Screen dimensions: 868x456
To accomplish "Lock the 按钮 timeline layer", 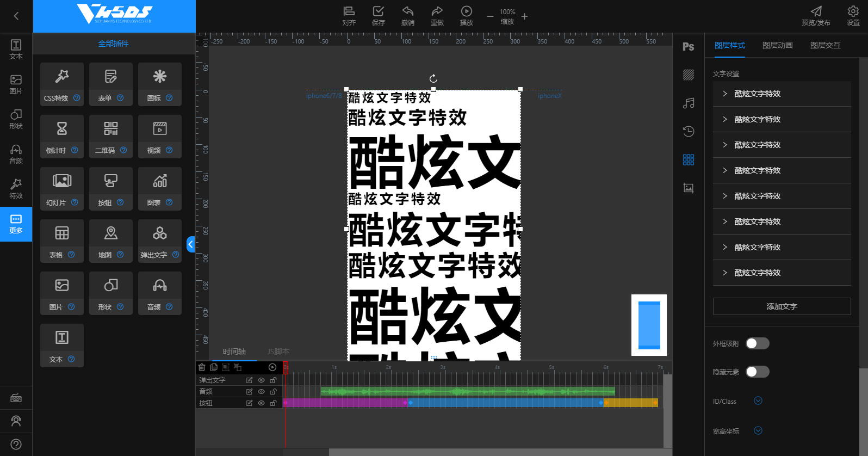I will pyautogui.click(x=273, y=403).
